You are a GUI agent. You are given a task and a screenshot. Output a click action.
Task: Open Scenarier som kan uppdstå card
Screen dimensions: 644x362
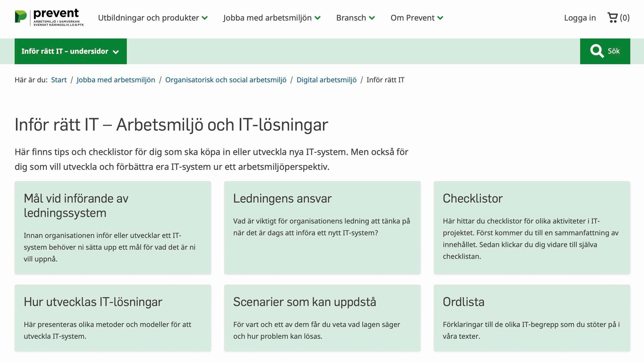click(x=322, y=318)
